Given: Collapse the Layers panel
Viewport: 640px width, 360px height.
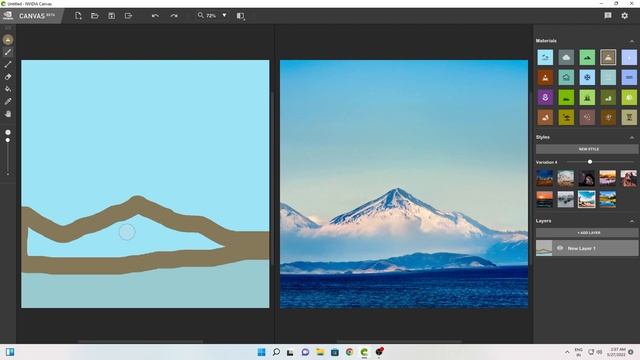Looking at the screenshot, I should click(x=632, y=221).
